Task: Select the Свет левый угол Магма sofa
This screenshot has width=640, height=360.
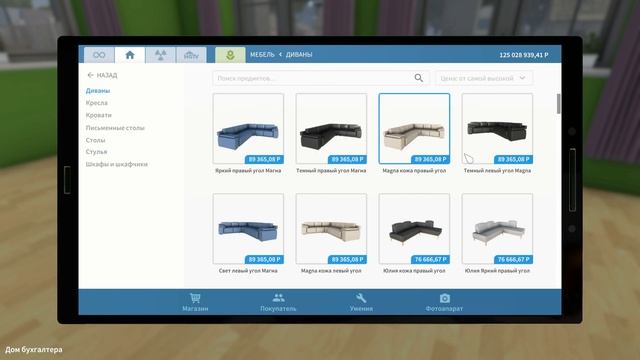Action: [248, 229]
